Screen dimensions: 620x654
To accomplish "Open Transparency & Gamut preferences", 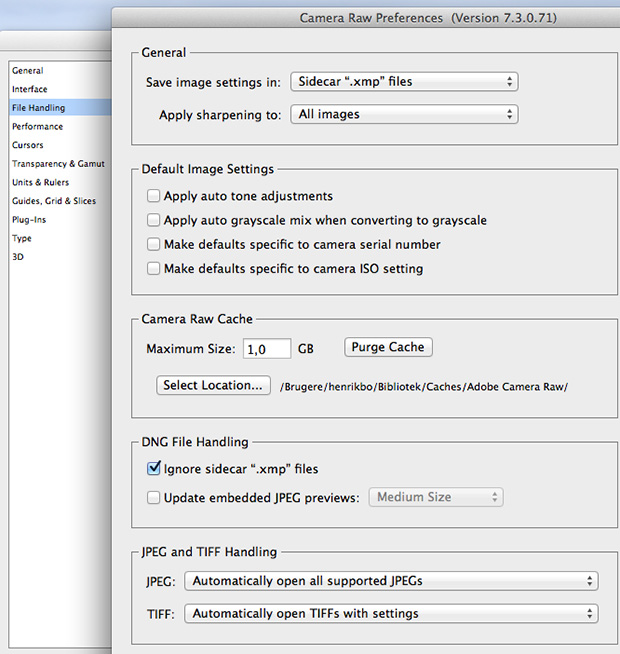I will pos(58,164).
